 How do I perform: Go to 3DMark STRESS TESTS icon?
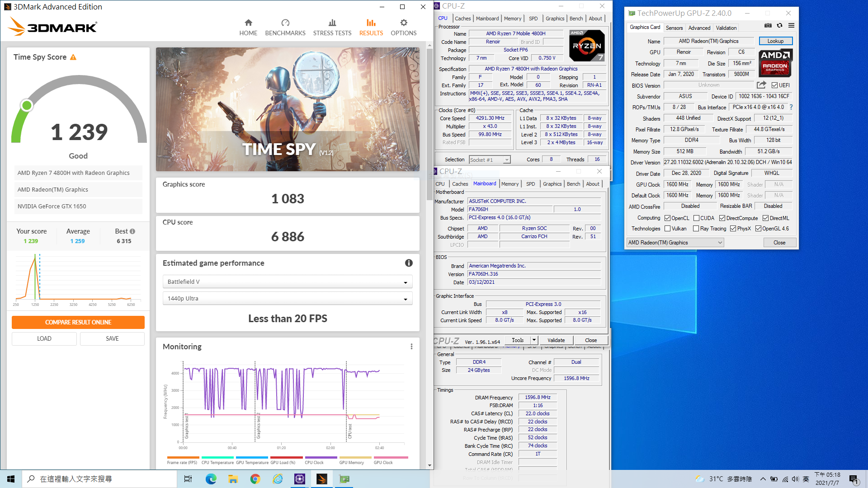coord(332,23)
